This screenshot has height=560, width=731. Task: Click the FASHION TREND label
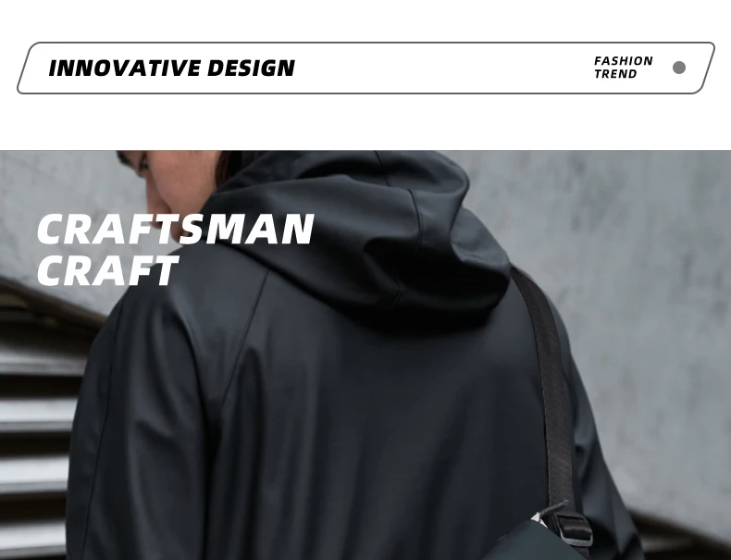pos(624,68)
